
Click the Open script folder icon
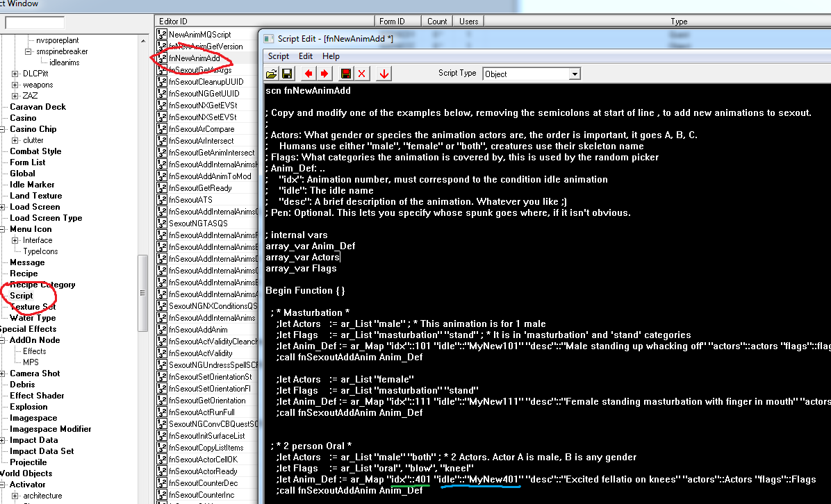point(272,74)
